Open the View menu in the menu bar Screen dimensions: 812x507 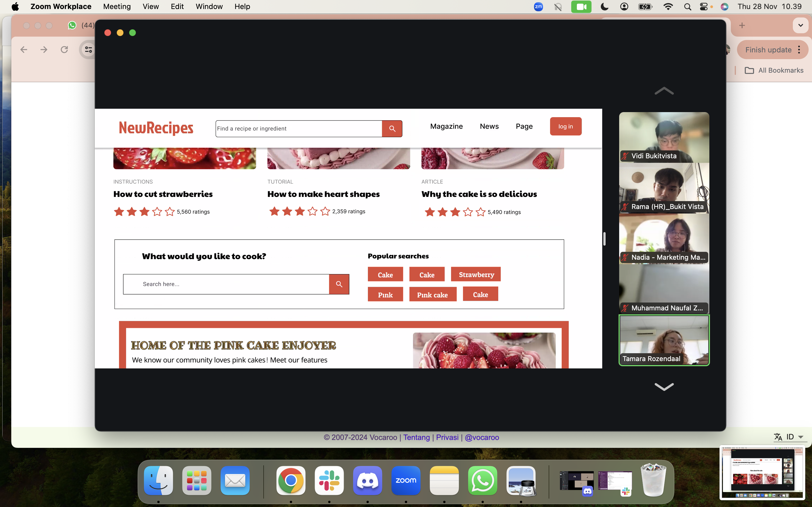click(151, 7)
